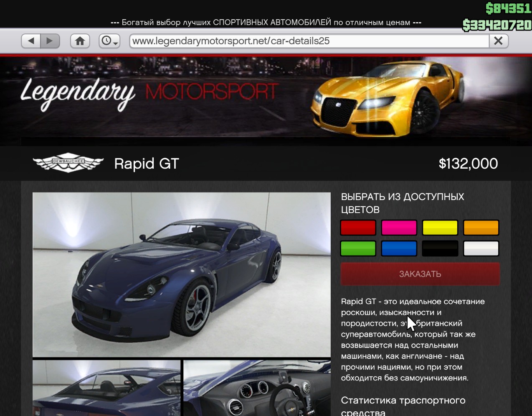Close the in-game browser with X
Screen dimensions: 532x416
coord(498,41)
